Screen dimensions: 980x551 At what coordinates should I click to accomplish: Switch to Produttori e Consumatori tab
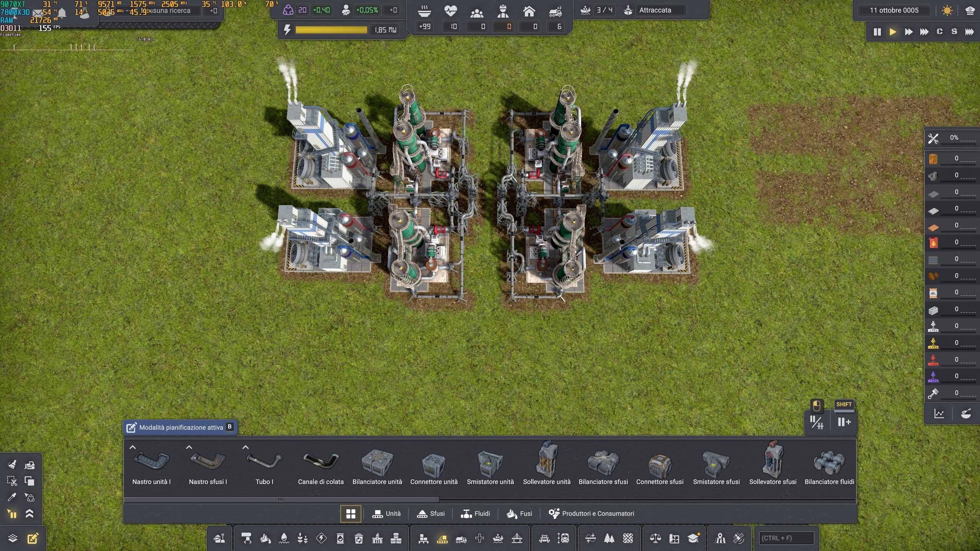point(591,514)
